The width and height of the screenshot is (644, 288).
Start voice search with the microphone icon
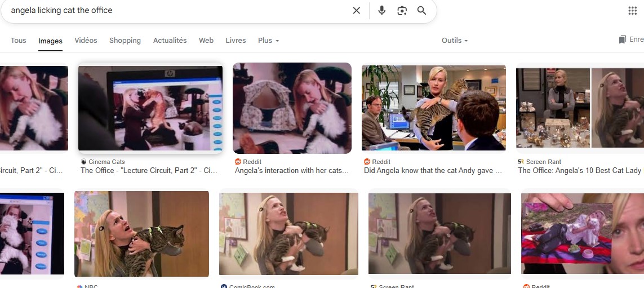pos(381,11)
